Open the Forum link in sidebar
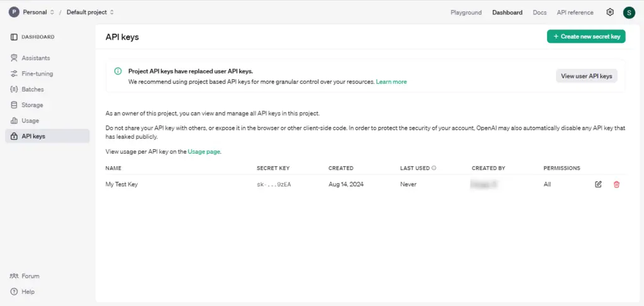644x306 pixels. (30, 276)
